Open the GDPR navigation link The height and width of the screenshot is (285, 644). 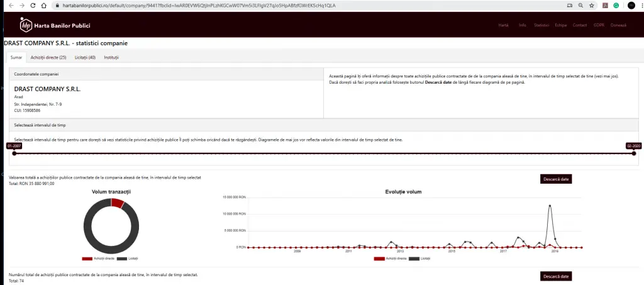pyautogui.click(x=599, y=25)
